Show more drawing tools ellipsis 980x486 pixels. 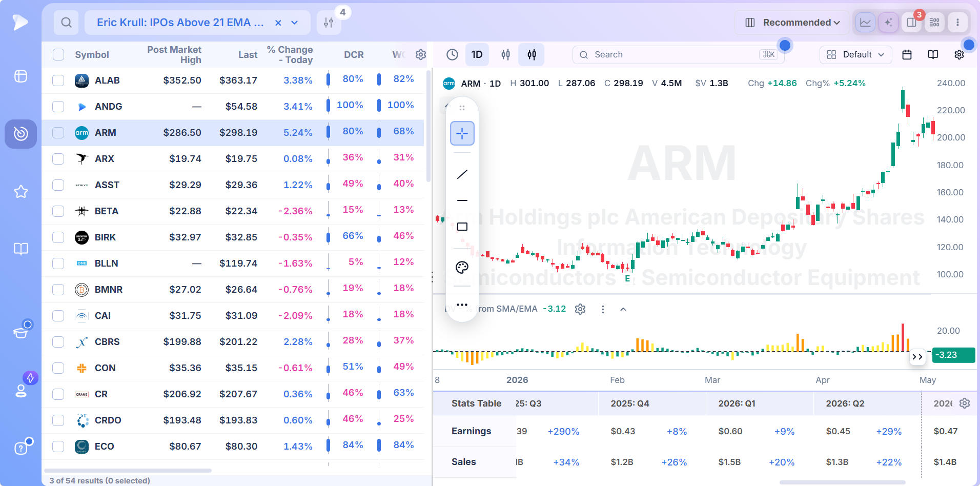point(462,305)
